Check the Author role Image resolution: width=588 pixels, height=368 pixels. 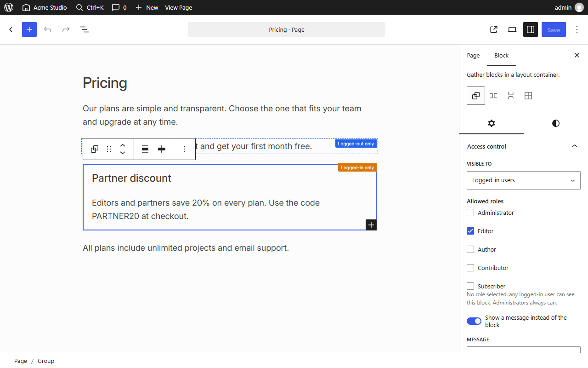click(470, 249)
